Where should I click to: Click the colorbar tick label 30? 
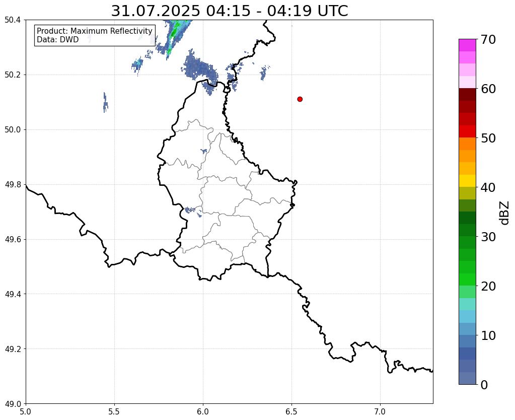488,237
